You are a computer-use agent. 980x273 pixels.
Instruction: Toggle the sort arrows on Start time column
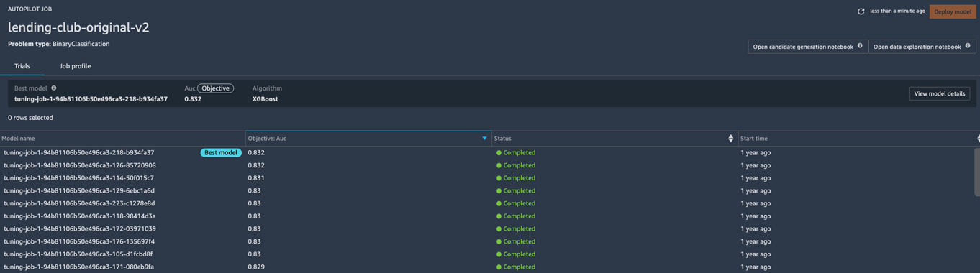978,139
